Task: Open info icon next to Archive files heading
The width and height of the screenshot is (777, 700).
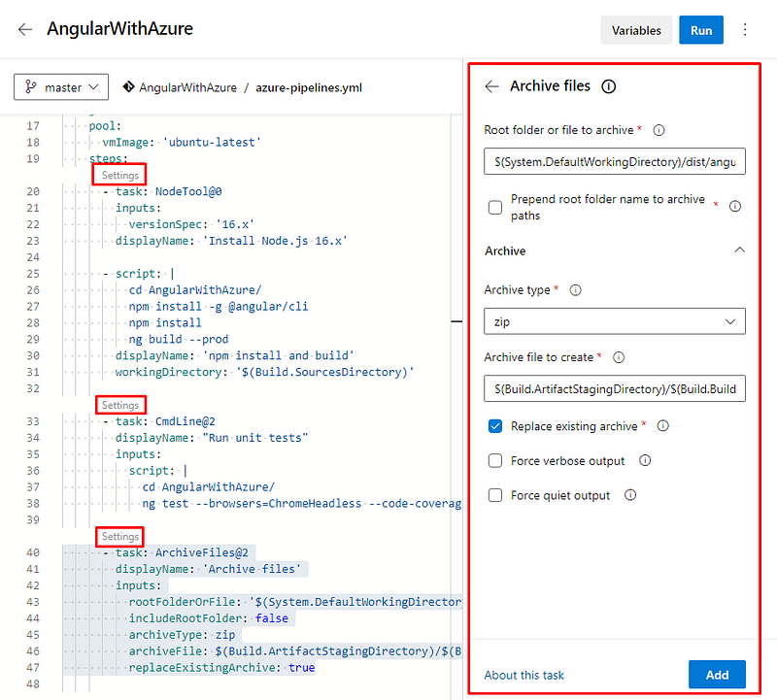Action: tap(609, 86)
